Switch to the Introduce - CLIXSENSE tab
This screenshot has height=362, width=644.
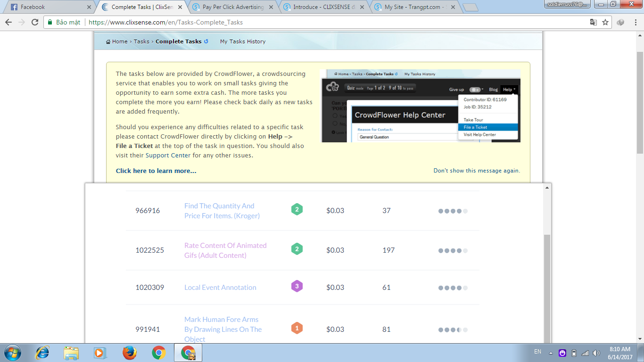pyautogui.click(x=323, y=7)
